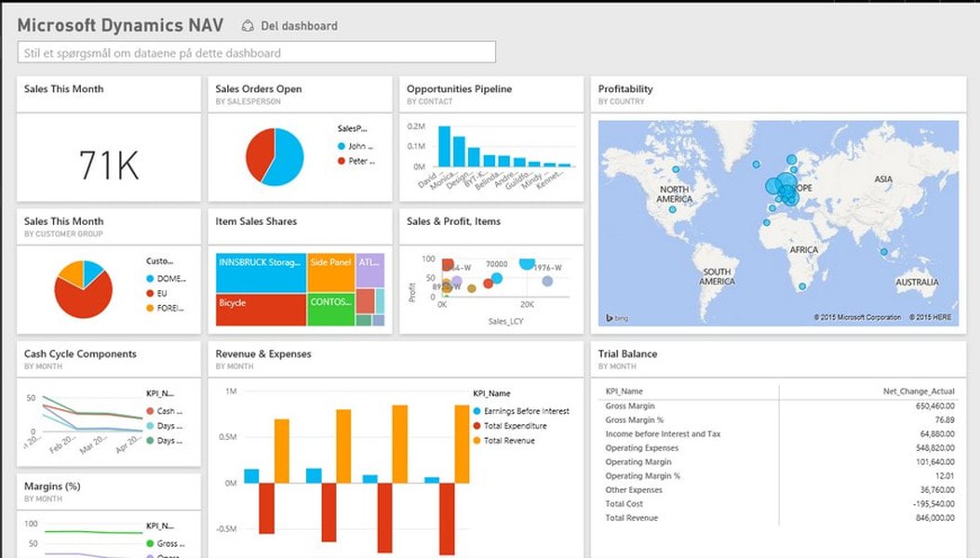The image size is (980, 558).
Task: Click the NORTH AMERICA map label
Action: click(x=674, y=193)
